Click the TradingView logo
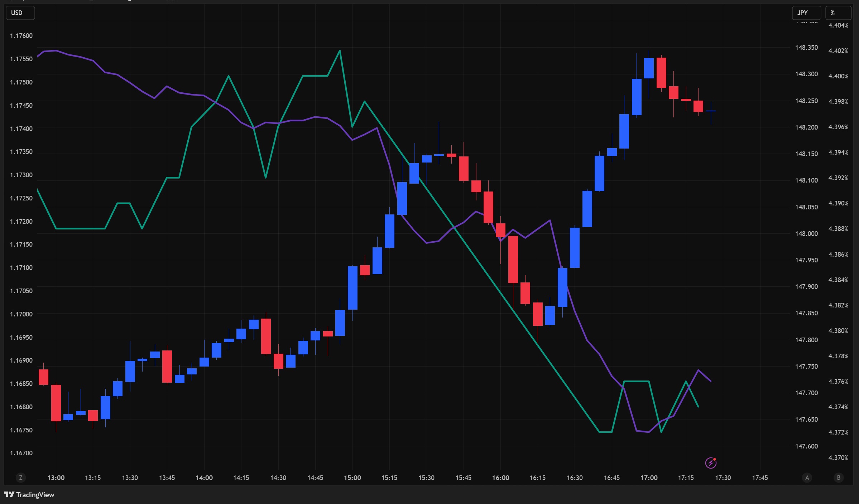Screen dimensions: 859x504 (29, 495)
